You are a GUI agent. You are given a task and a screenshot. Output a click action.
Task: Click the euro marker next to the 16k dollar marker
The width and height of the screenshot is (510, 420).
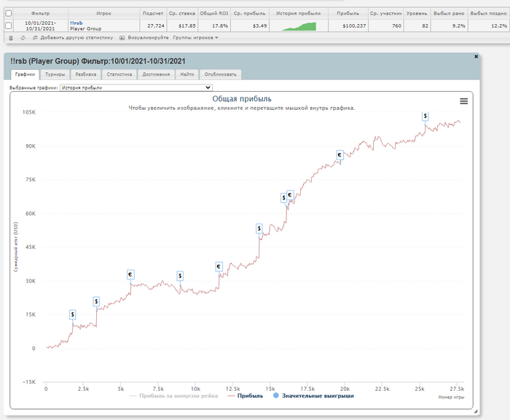pos(290,195)
